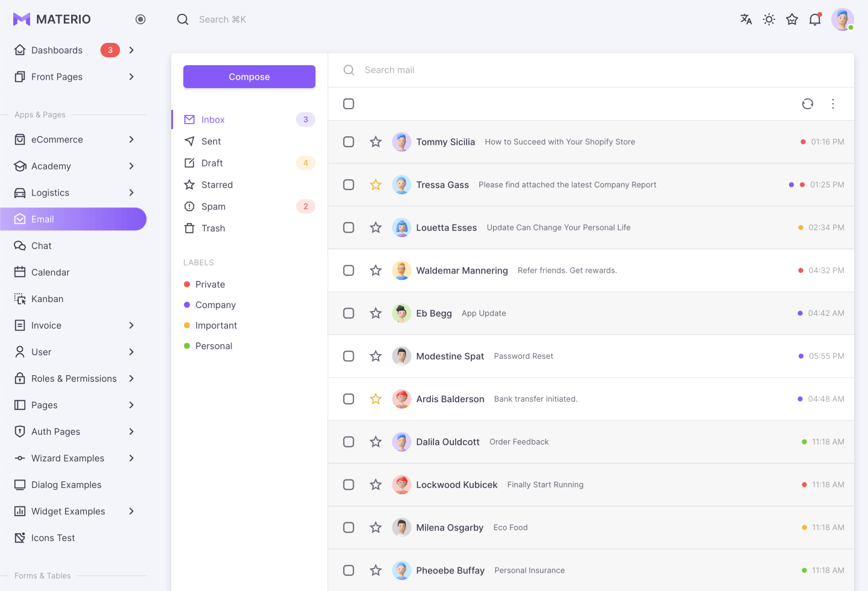
Task: Open the user avatar menu
Action: (842, 19)
